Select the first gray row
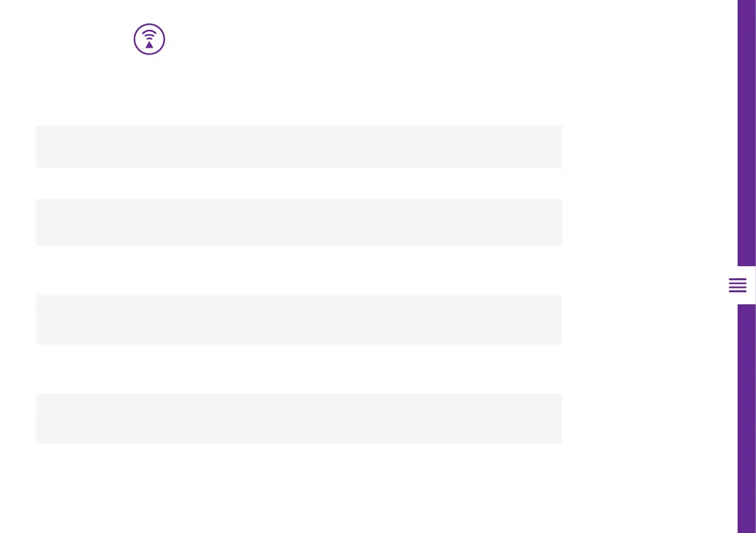756x533 pixels. pyautogui.click(x=298, y=147)
